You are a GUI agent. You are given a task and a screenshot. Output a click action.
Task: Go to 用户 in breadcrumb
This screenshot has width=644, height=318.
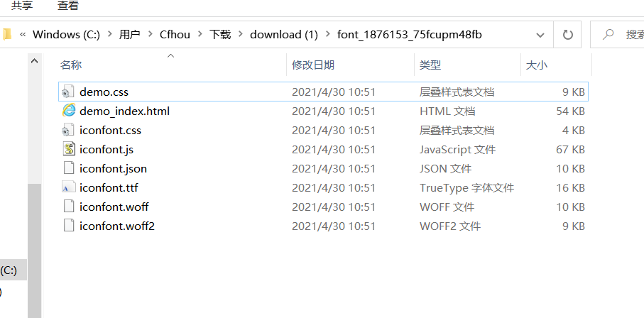130,35
